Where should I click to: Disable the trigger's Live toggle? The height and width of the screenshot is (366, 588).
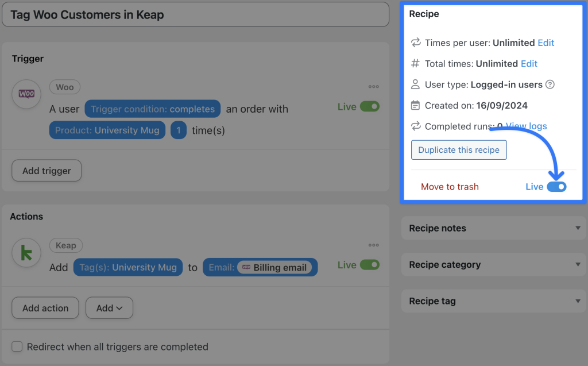pyautogui.click(x=370, y=106)
